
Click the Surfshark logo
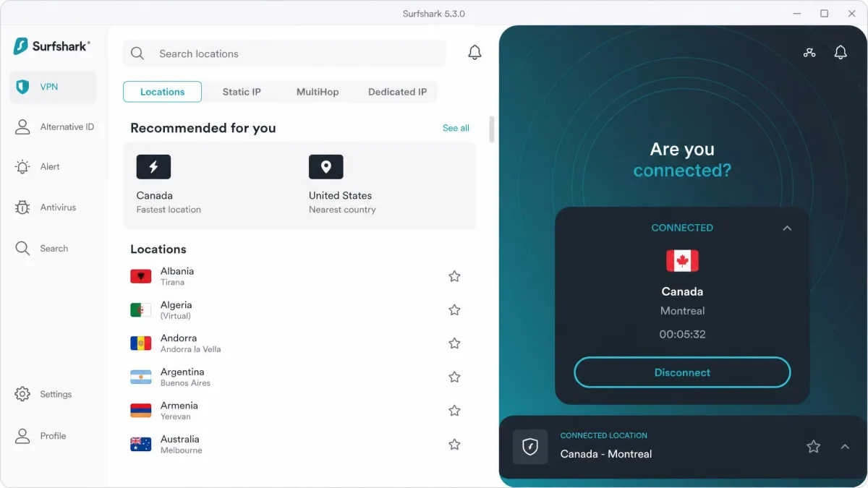[52, 46]
